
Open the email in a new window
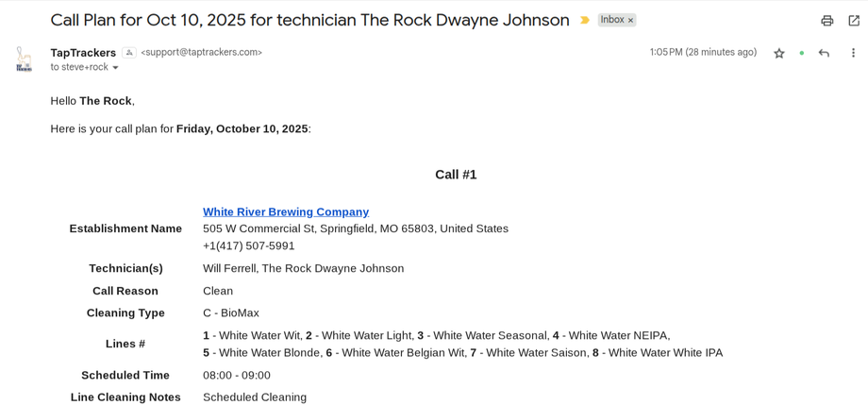(x=854, y=21)
